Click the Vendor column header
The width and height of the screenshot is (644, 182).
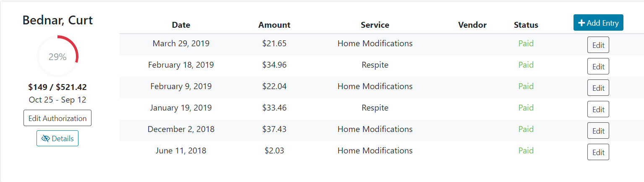[472, 25]
